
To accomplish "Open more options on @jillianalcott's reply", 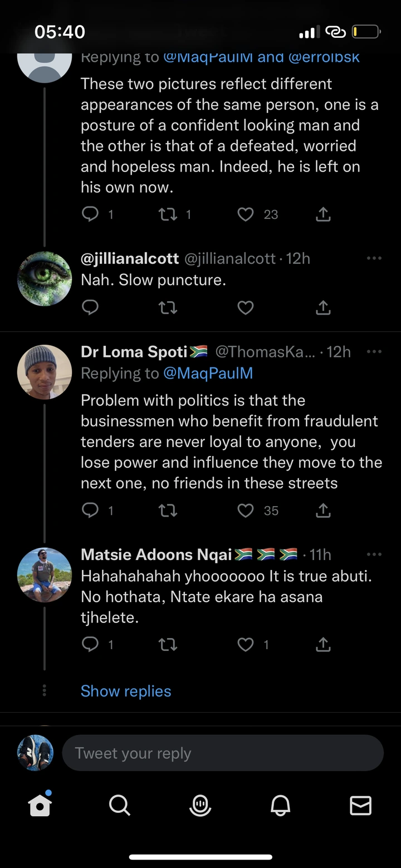I will tap(374, 258).
